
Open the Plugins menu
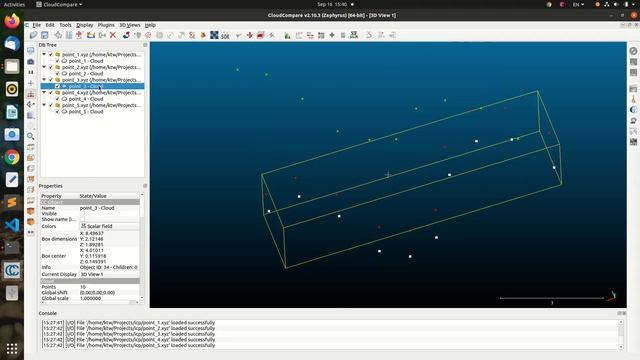tap(106, 25)
